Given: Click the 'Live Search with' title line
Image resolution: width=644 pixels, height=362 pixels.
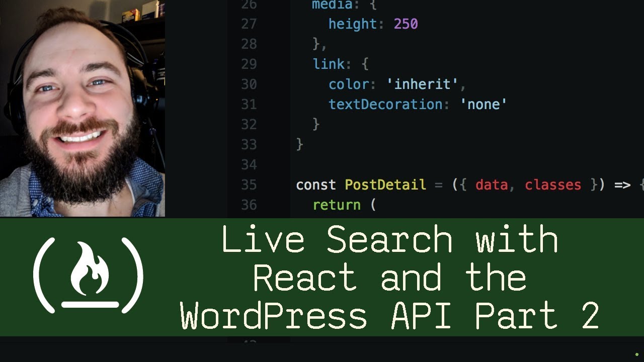Looking at the screenshot, I should point(390,239).
